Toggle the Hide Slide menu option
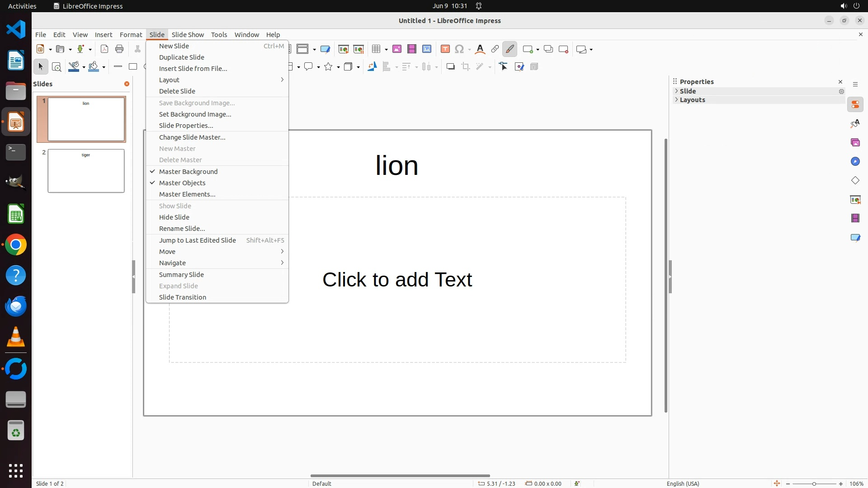 [x=174, y=217]
